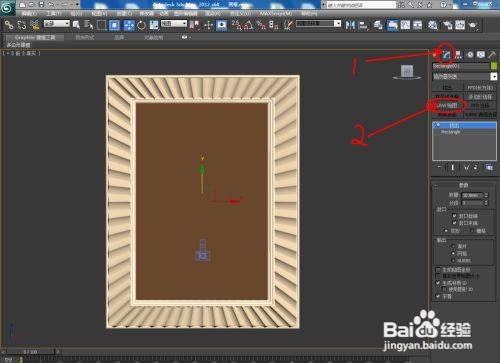Activate the Select and Scale tool
The height and width of the screenshot is (363, 500).
[x=154, y=25]
